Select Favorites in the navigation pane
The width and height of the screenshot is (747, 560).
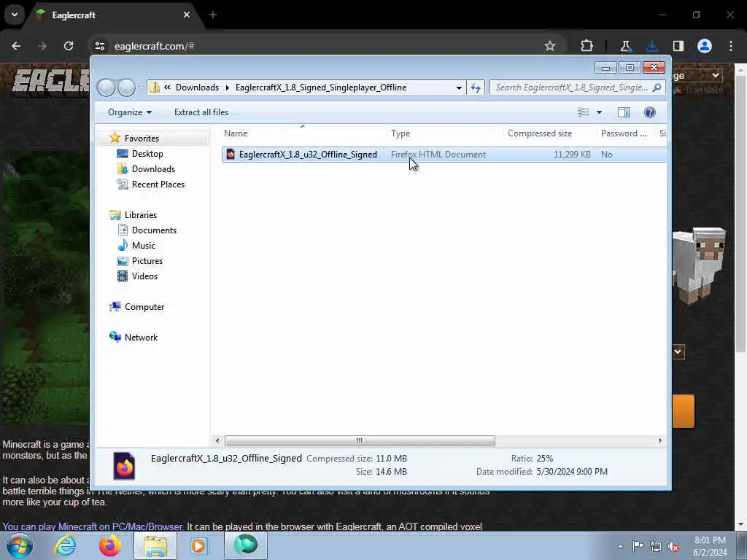pyautogui.click(x=142, y=138)
